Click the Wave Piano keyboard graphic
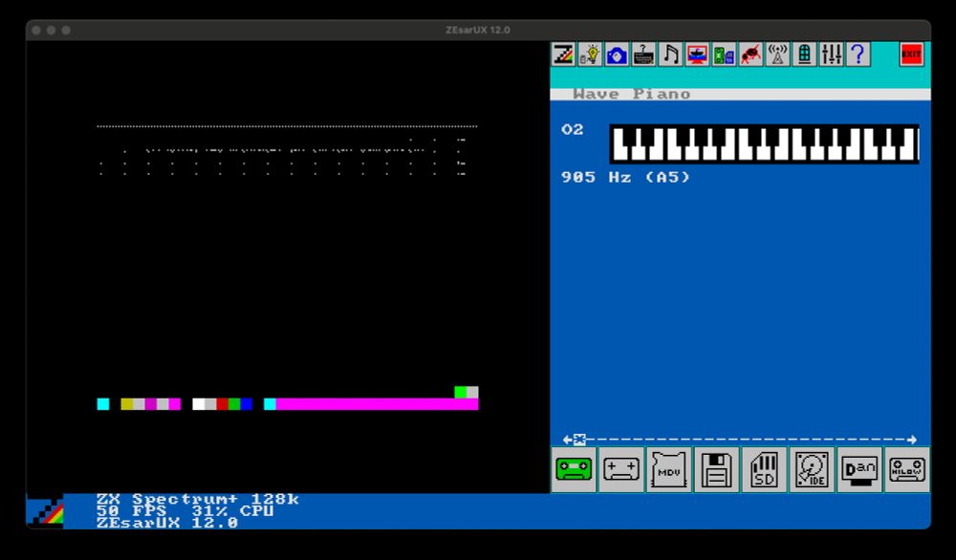 point(764,143)
